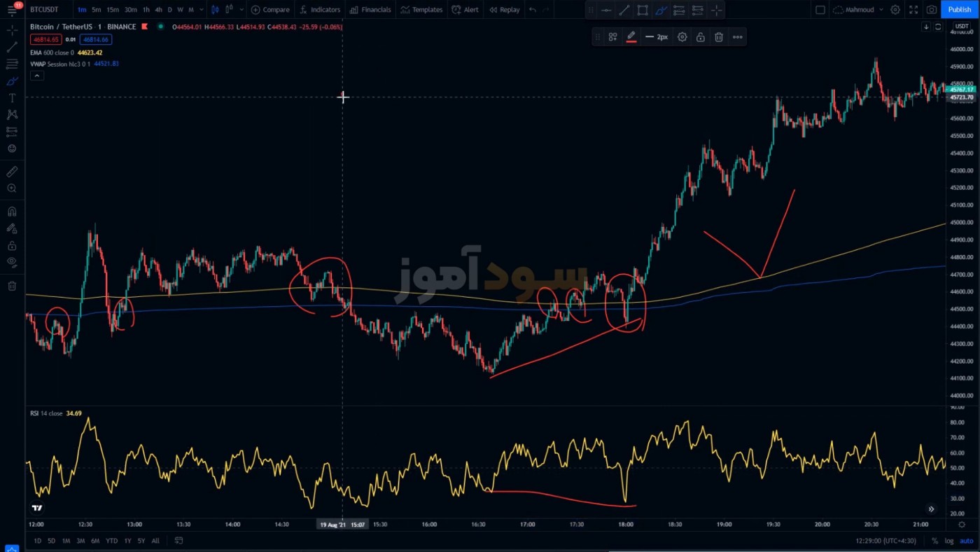The image size is (980, 552).
Task: Select the Text tool
Action: pos(12,98)
